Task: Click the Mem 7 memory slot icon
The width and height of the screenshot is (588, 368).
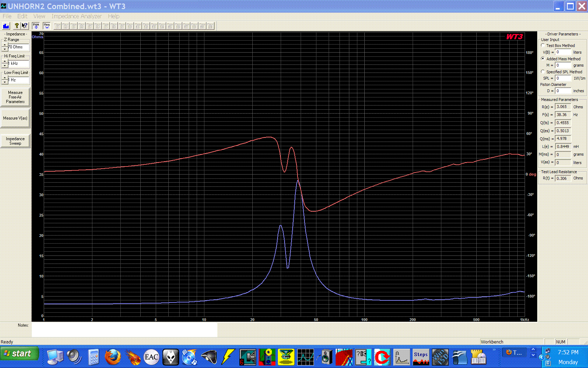Action: pos(106,26)
